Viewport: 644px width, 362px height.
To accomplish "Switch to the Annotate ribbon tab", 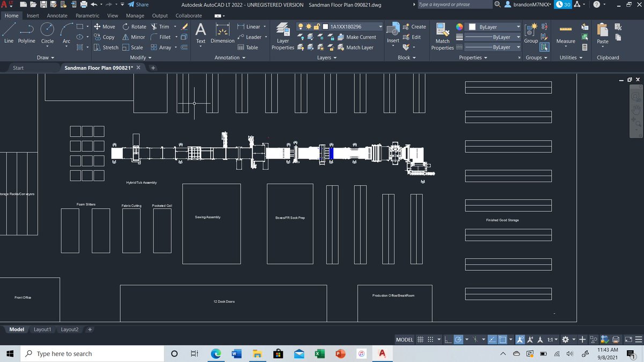I will coord(57,16).
